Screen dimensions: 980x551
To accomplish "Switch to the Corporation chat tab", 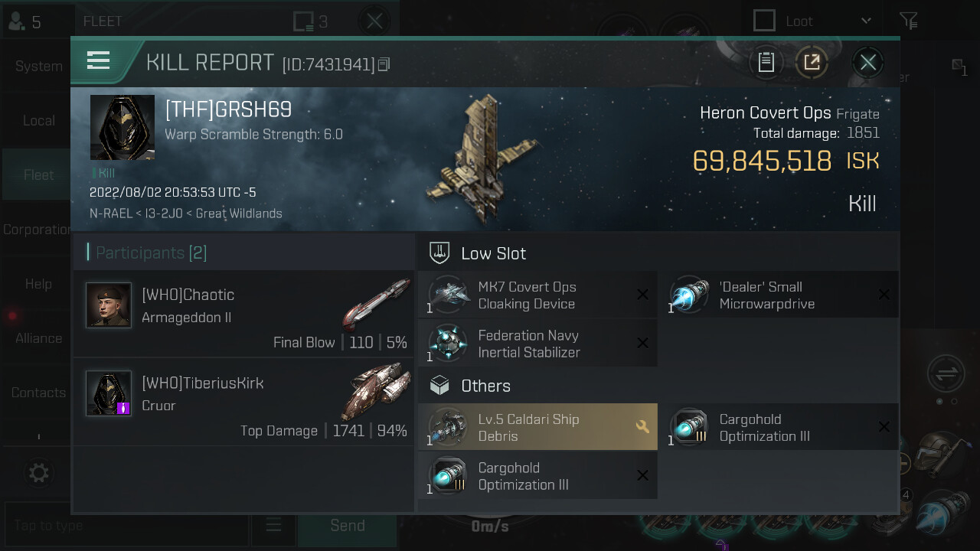I will click(37, 229).
